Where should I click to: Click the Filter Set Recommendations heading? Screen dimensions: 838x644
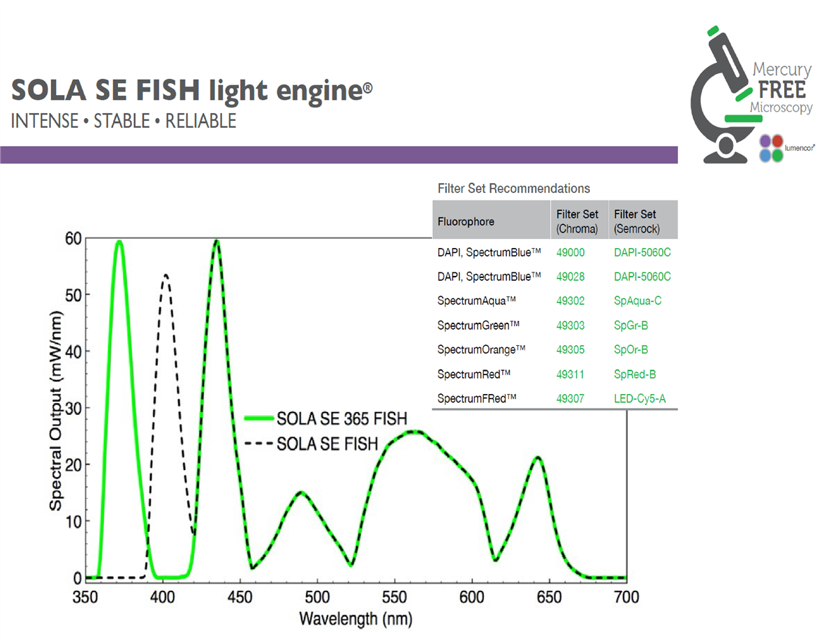pyautogui.click(x=513, y=189)
